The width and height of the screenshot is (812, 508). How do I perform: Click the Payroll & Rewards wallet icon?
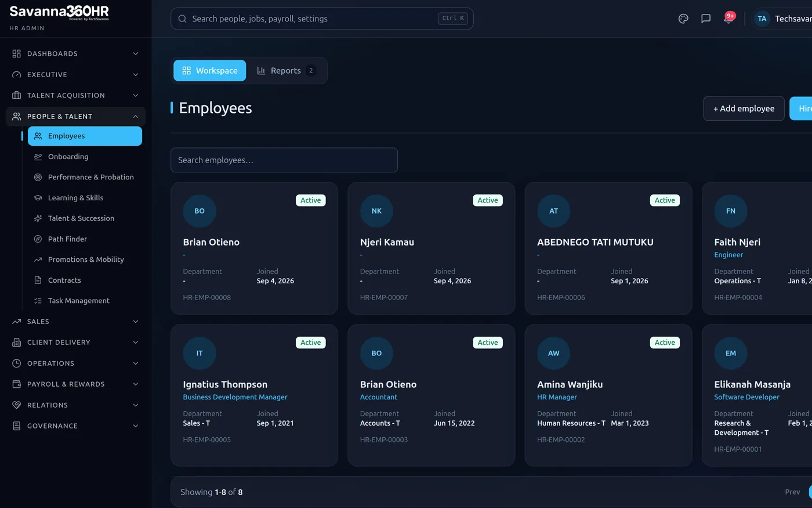[x=16, y=384]
